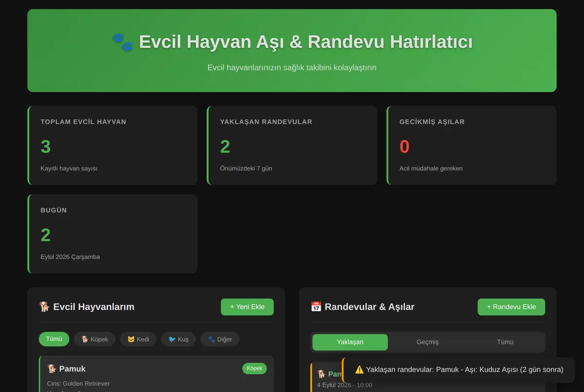
Task: Click the Evcil Hayvan Aşı & Randevu Hatırlatıcı title
Action: [x=306, y=42]
